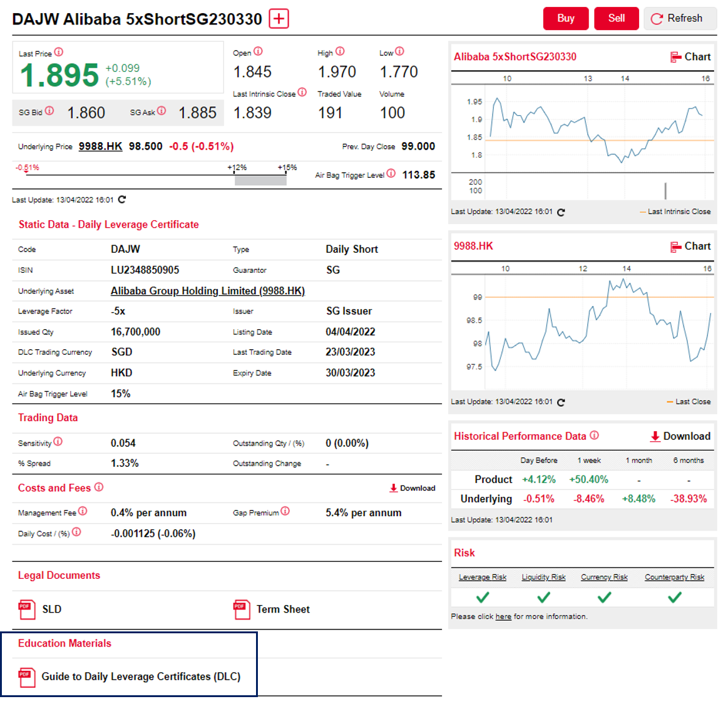Click the info icon beside High
Image resolution: width=728 pixels, height=704 pixels.
[340, 51]
